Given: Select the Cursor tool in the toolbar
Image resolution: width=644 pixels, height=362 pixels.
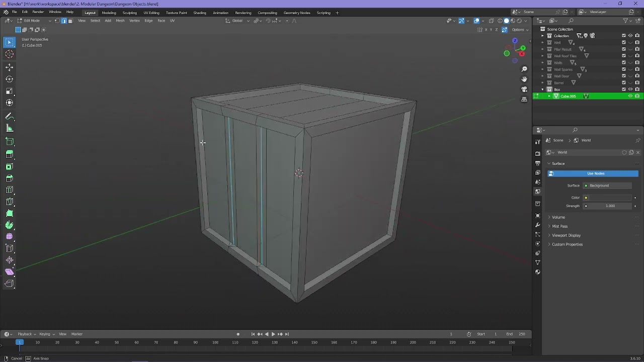Looking at the screenshot, I should click(10, 54).
